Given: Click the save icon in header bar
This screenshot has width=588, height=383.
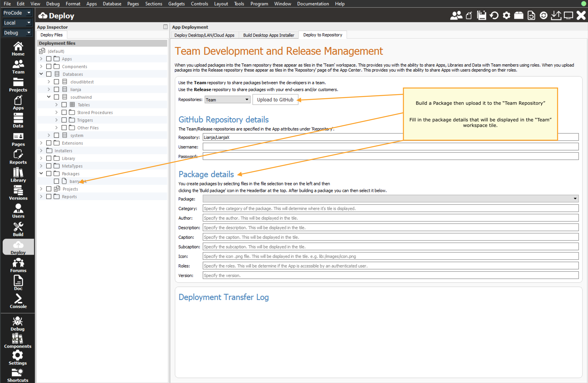Looking at the screenshot, I should click(481, 15).
